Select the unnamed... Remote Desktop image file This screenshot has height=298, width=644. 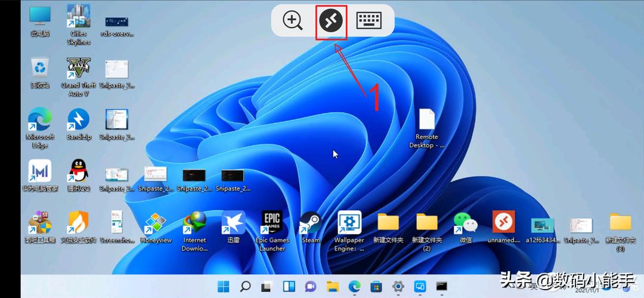tap(503, 227)
